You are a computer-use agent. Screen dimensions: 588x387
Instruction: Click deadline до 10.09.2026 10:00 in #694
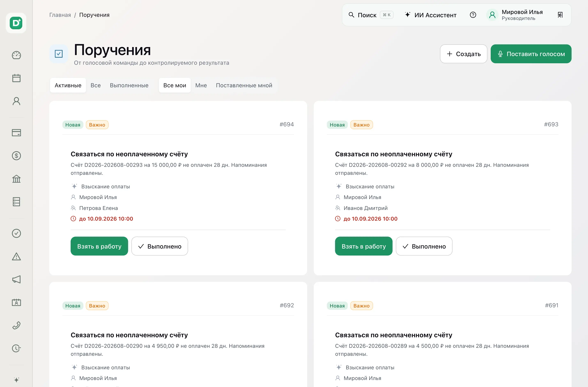pos(106,219)
